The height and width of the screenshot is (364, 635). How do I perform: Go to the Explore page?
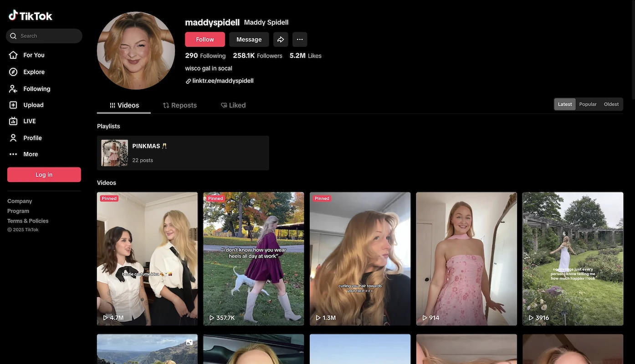coord(34,72)
